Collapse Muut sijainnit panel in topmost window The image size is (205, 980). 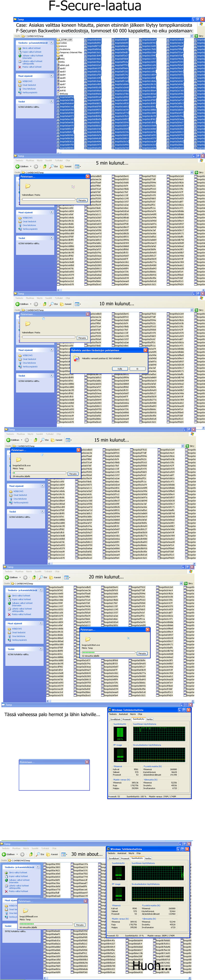(51, 76)
